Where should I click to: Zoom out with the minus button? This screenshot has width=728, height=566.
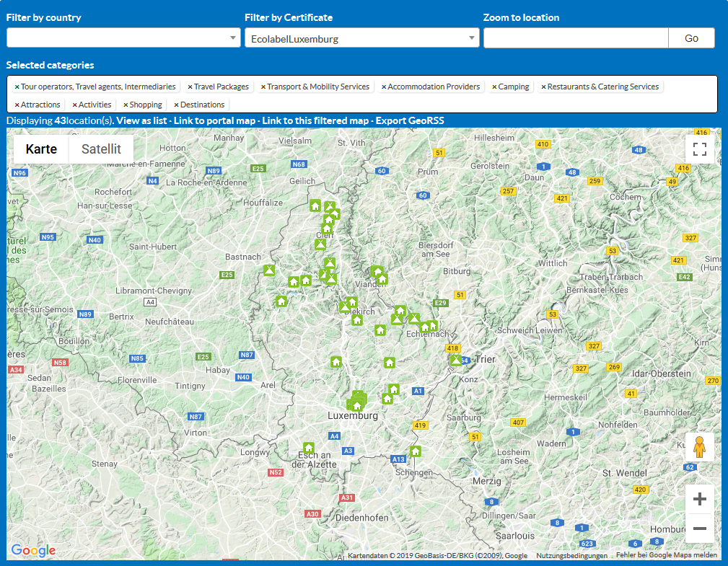pyautogui.click(x=700, y=529)
